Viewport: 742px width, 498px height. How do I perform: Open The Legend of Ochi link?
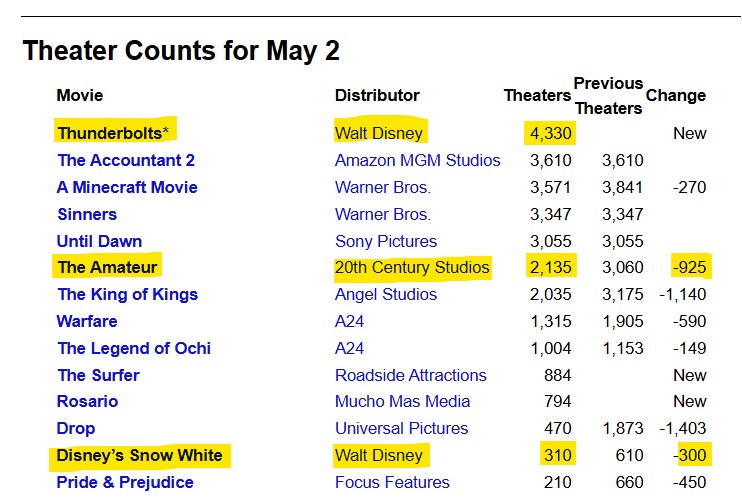(134, 348)
